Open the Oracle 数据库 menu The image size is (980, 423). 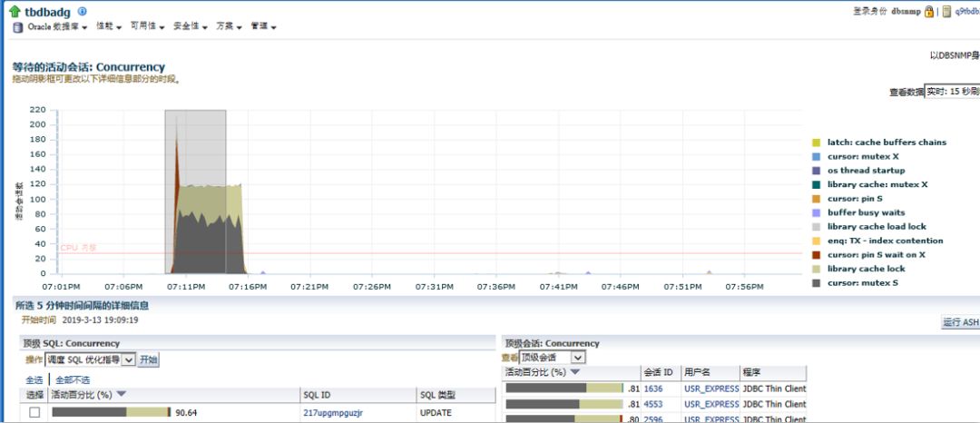[57, 27]
